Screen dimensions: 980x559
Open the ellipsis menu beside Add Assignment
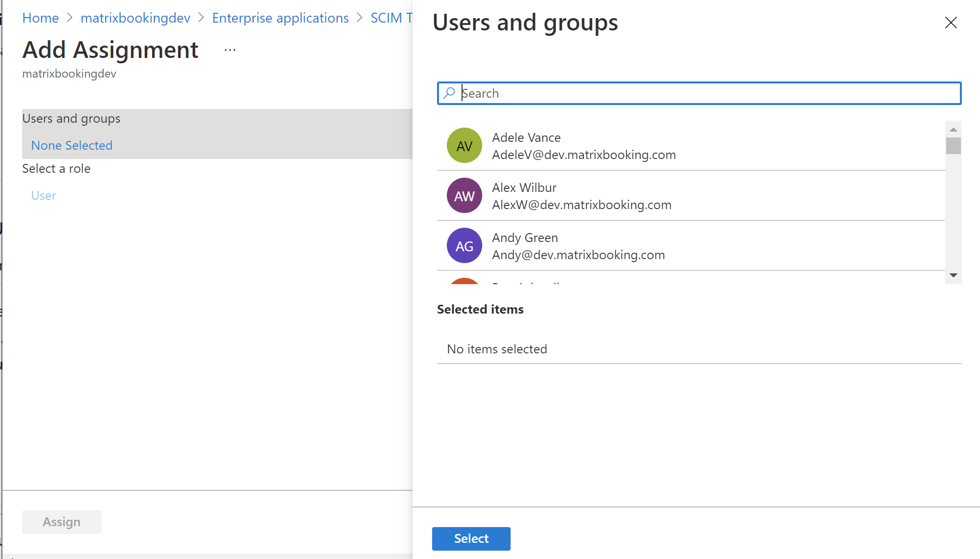point(230,50)
